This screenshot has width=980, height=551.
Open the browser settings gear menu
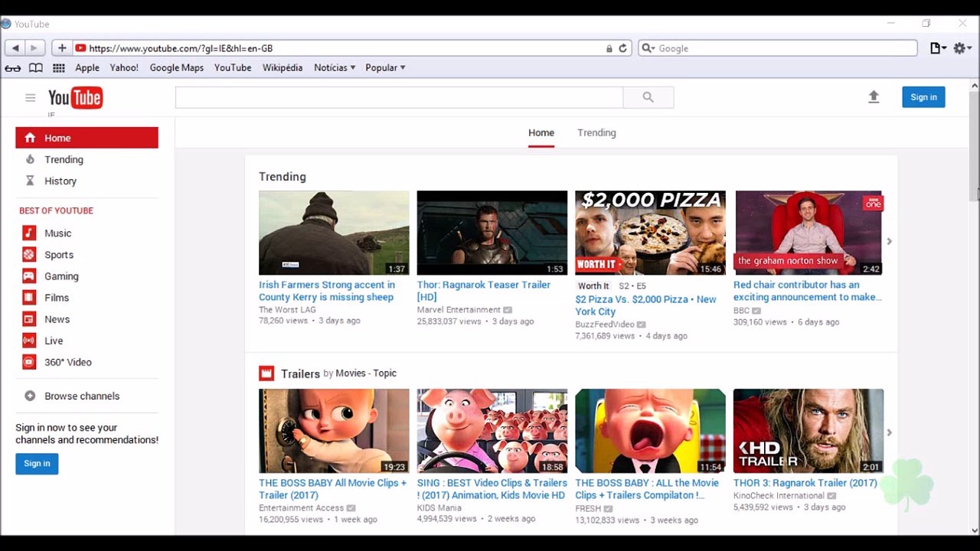click(x=962, y=48)
